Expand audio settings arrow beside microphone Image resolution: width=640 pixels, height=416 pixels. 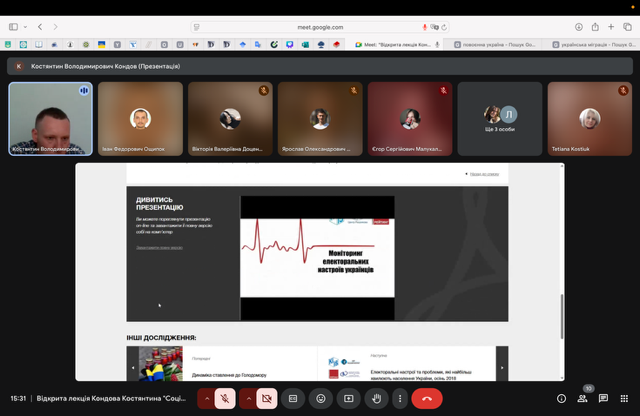(x=207, y=398)
